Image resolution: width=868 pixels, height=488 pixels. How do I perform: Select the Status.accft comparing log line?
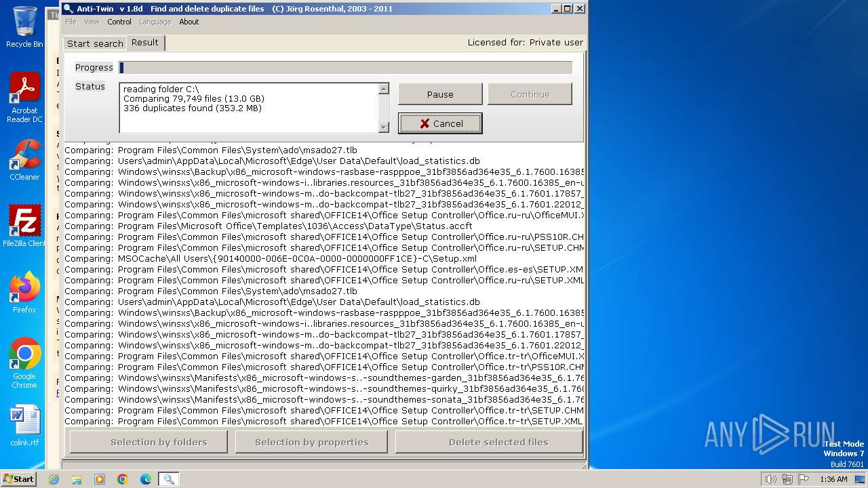269,226
